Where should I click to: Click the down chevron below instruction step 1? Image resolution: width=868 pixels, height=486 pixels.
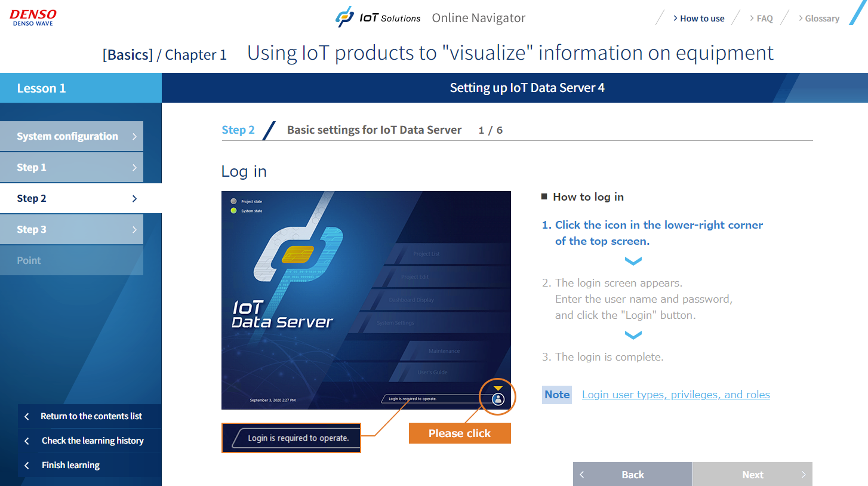click(633, 262)
